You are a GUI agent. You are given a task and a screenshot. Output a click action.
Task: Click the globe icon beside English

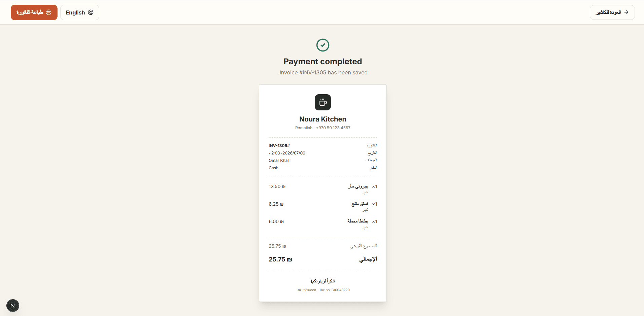pyautogui.click(x=91, y=12)
